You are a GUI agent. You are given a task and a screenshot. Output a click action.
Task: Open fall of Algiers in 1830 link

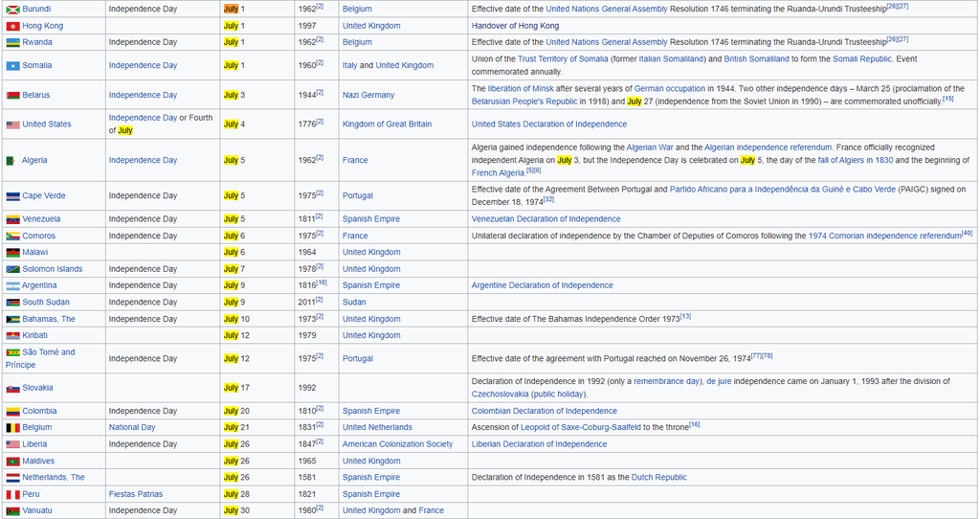pos(856,160)
